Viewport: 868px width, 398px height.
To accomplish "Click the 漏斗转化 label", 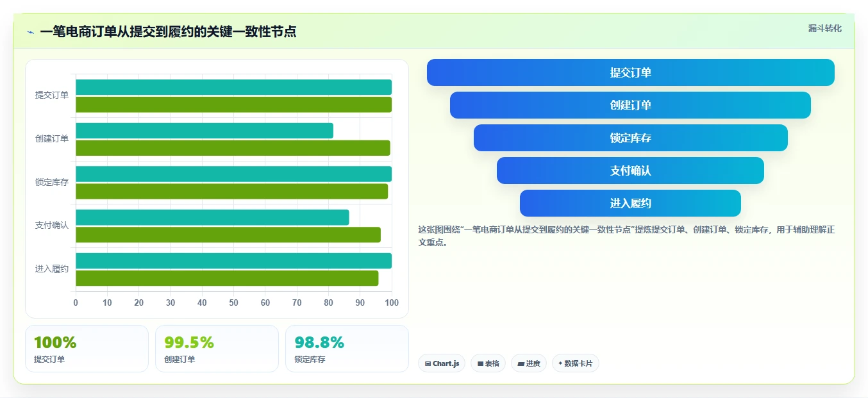I will tap(825, 28).
